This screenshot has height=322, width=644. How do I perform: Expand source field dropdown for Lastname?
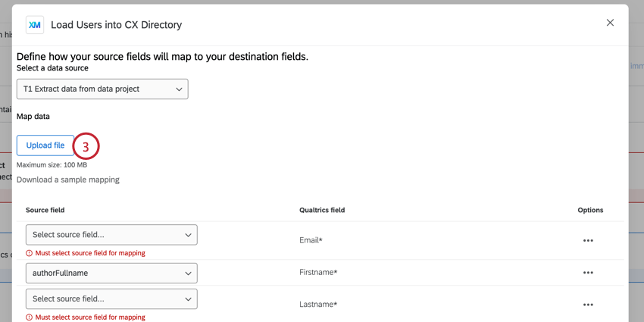pyautogui.click(x=111, y=299)
